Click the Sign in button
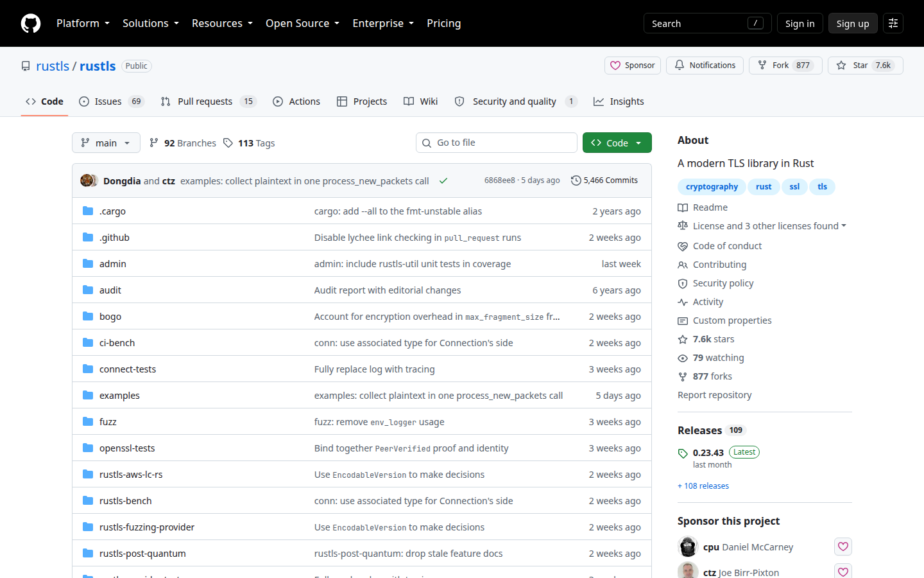The width and height of the screenshot is (924, 578). [800, 23]
